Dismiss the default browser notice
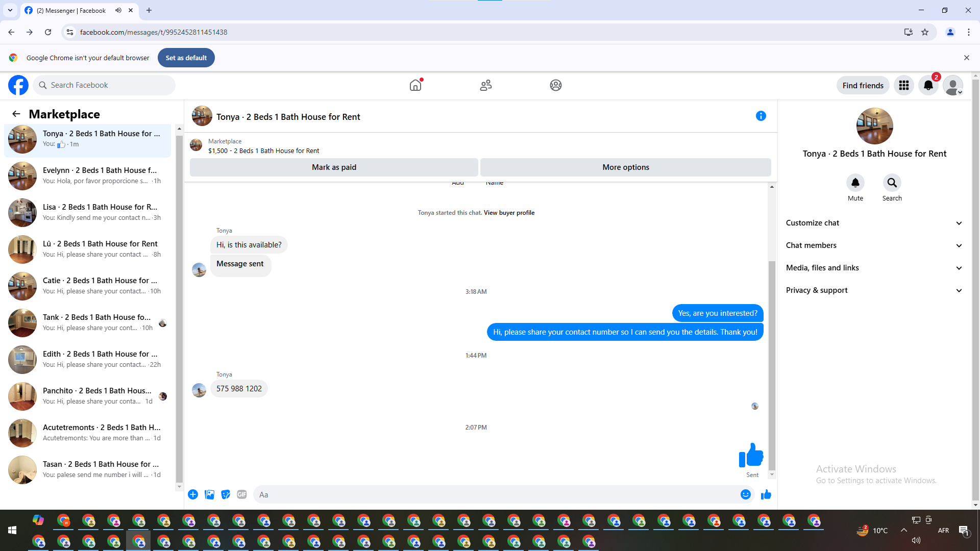The width and height of the screenshot is (980, 551). (x=967, y=58)
